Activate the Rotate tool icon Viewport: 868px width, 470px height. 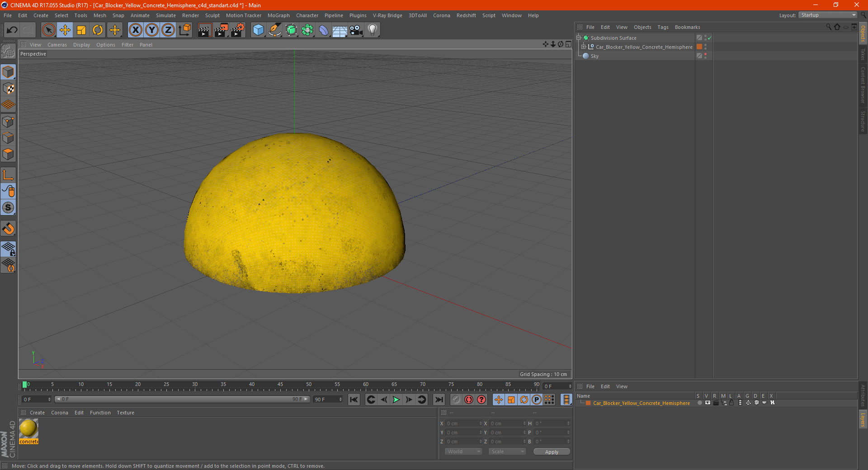tap(98, 30)
